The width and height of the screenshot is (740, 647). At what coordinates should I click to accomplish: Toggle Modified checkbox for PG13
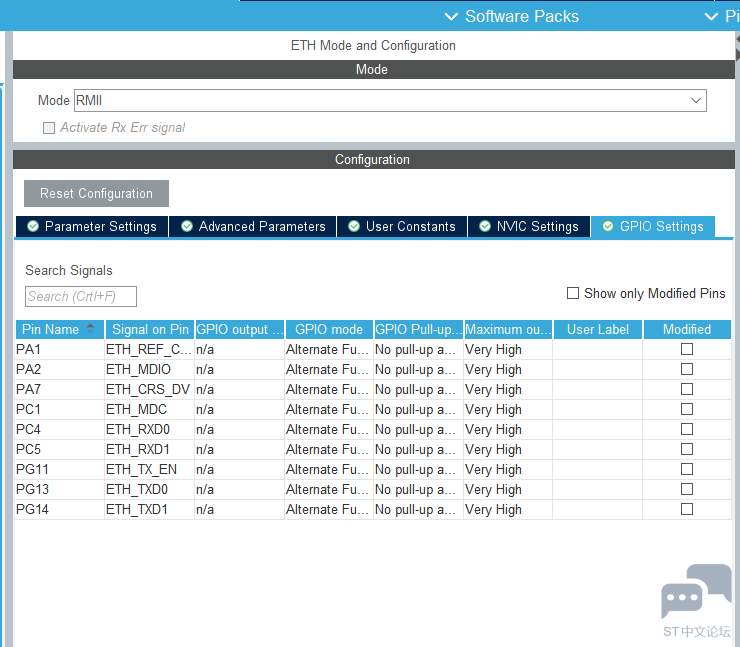(x=687, y=489)
